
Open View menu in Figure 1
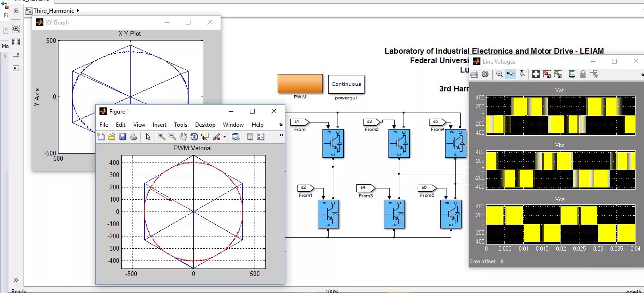pyautogui.click(x=139, y=125)
